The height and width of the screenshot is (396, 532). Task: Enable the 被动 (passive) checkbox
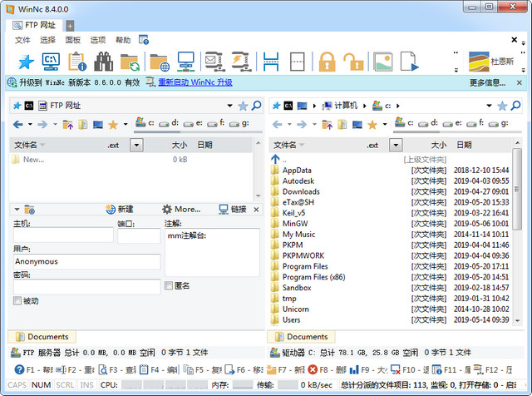click(17, 300)
